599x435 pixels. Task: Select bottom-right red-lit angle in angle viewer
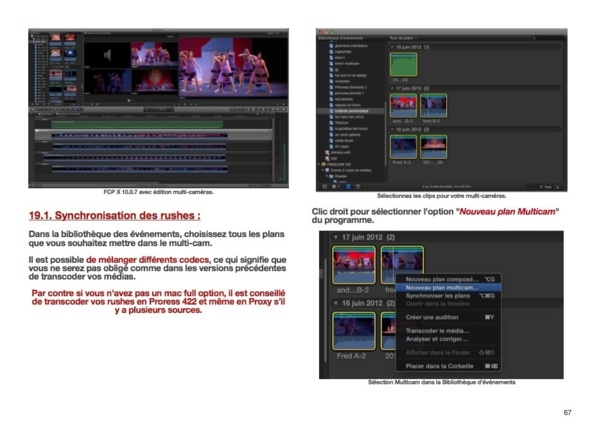tap(154, 81)
